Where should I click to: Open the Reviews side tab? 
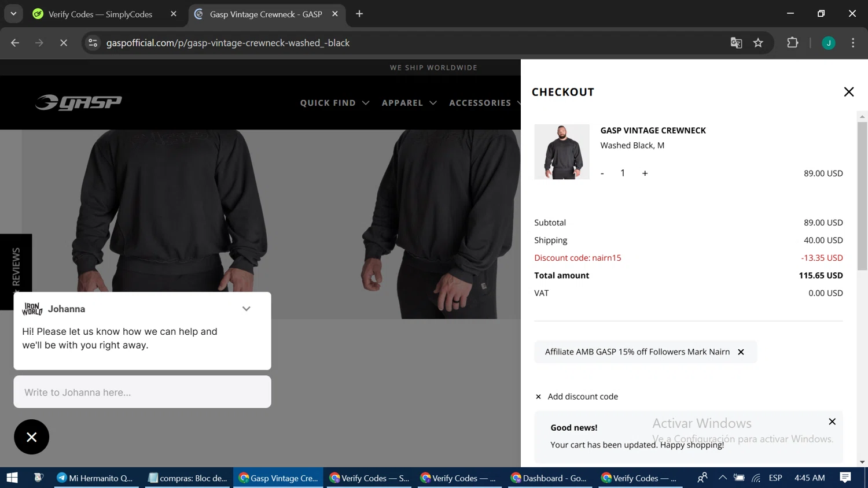point(16,271)
